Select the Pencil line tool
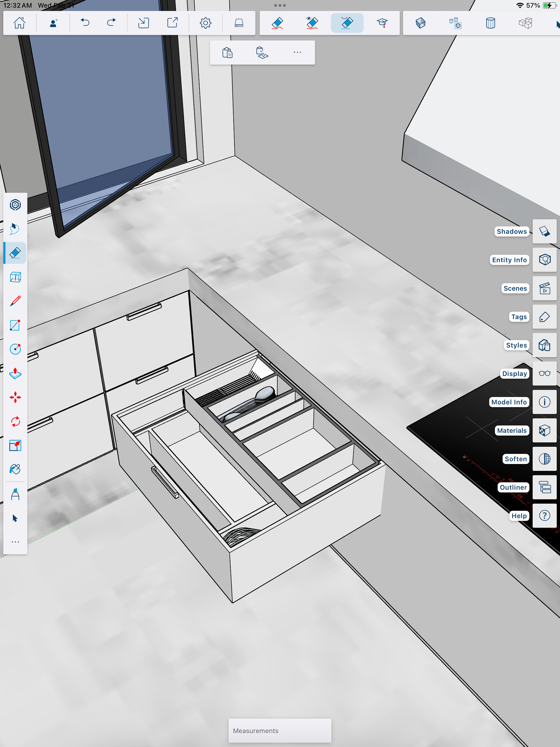Viewport: 560px width, 747px height. [x=15, y=301]
